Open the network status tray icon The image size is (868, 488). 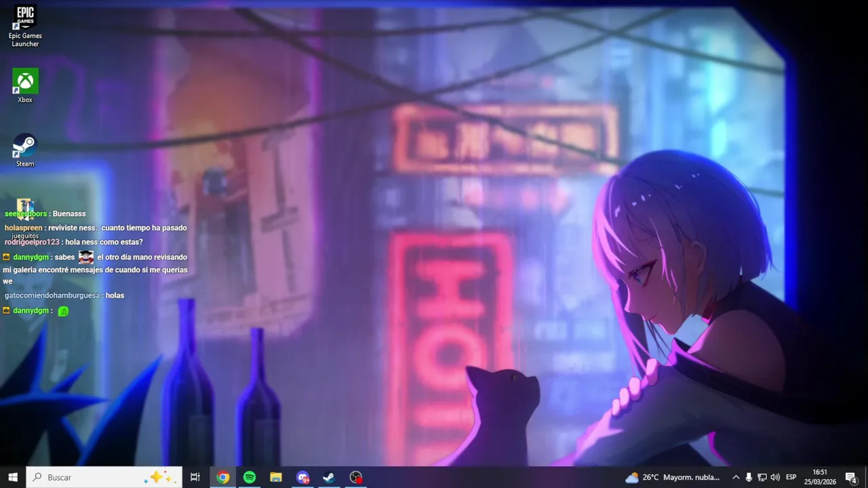[x=762, y=477]
